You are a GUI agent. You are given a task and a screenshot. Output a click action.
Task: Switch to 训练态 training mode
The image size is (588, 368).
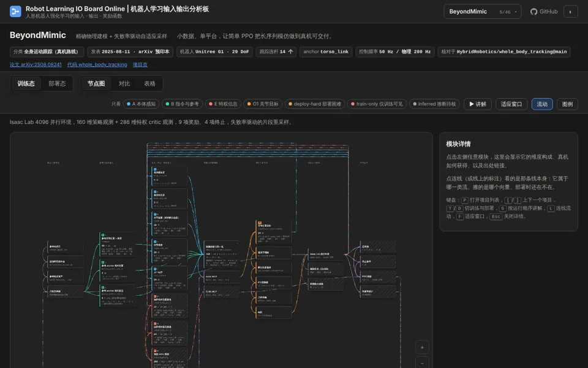point(26,83)
